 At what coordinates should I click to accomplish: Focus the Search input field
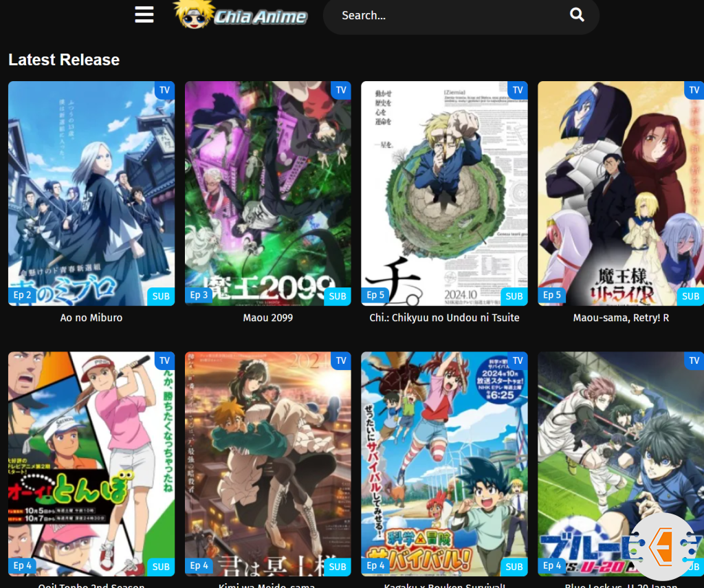coord(447,15)
